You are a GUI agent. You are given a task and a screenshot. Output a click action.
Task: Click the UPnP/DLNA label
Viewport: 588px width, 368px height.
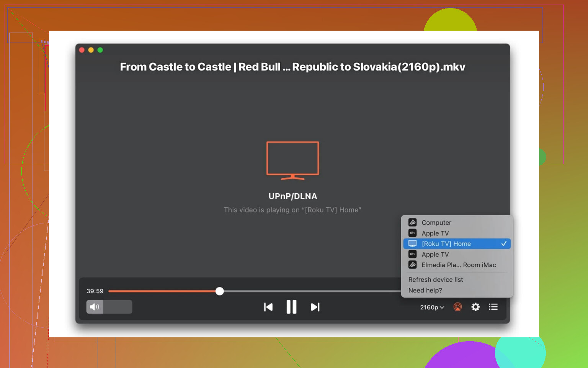tap(293, 196)
